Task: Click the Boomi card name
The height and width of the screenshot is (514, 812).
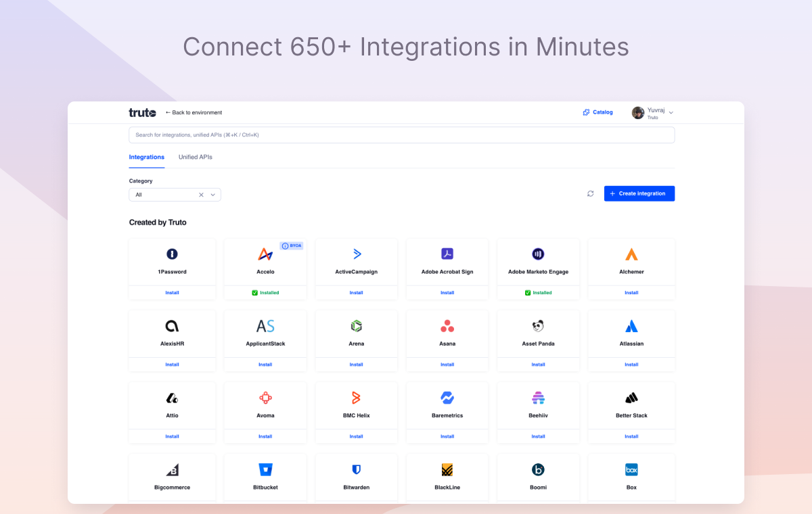Action: point(538,487)
